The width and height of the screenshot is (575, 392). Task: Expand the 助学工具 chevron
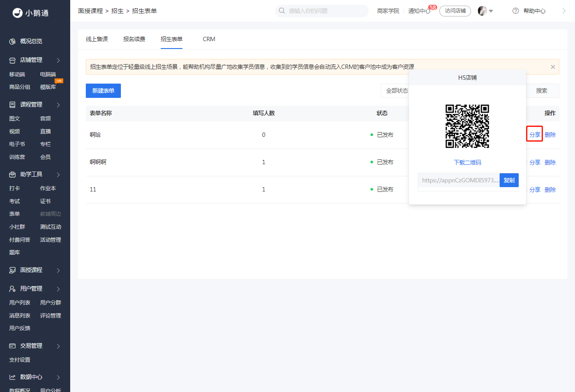coord(58,175)
